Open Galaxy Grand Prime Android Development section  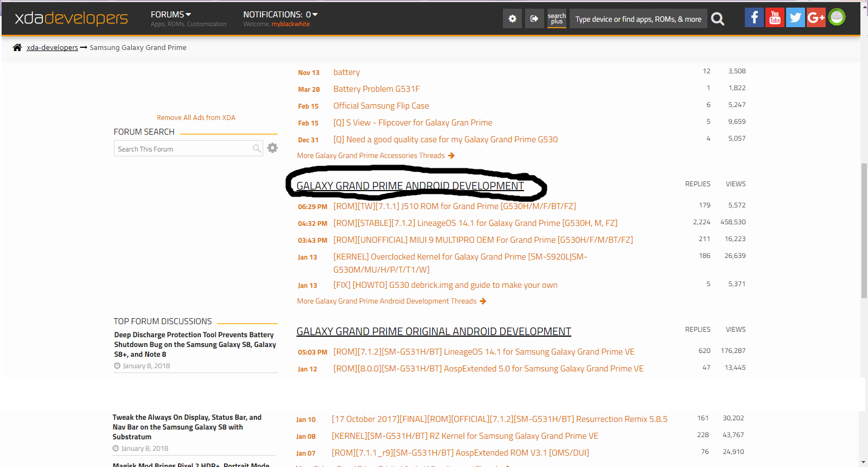(x=410, y=186)
